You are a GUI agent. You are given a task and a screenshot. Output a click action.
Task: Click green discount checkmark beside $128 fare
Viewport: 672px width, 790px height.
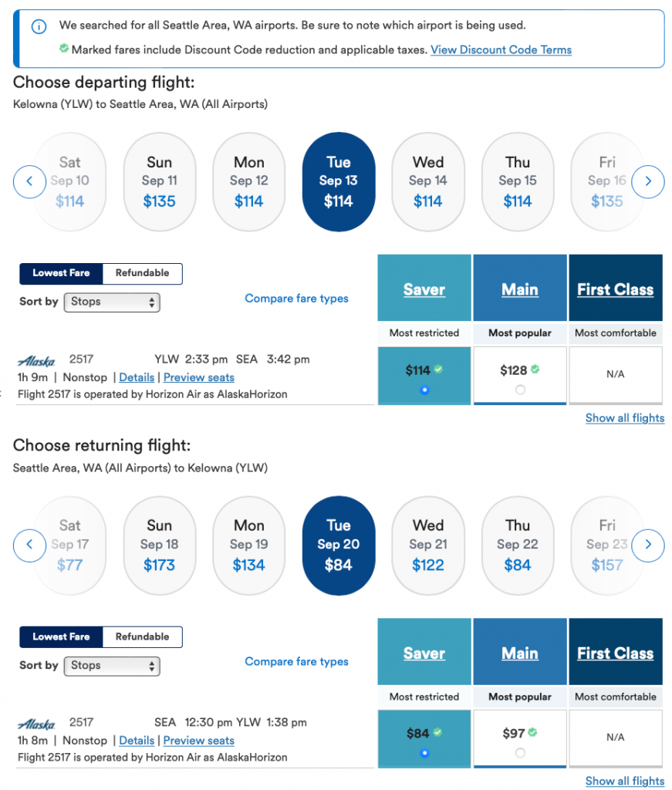(535, 370)
